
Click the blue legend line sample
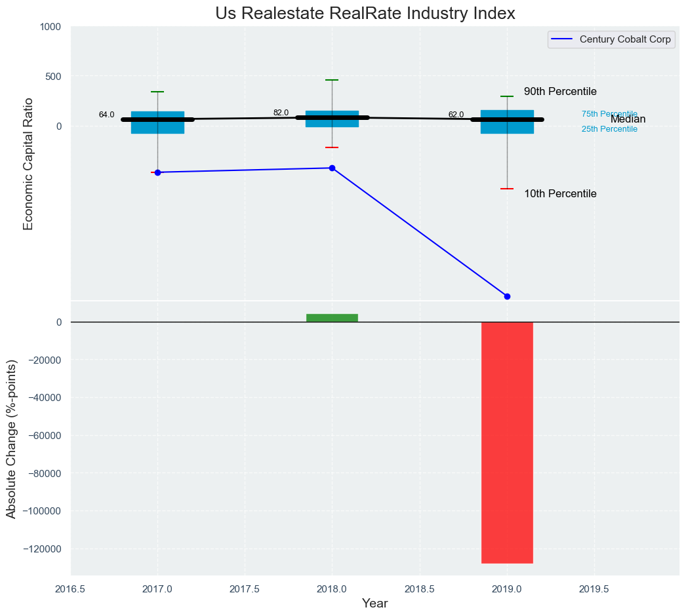(x=561, y=39)
